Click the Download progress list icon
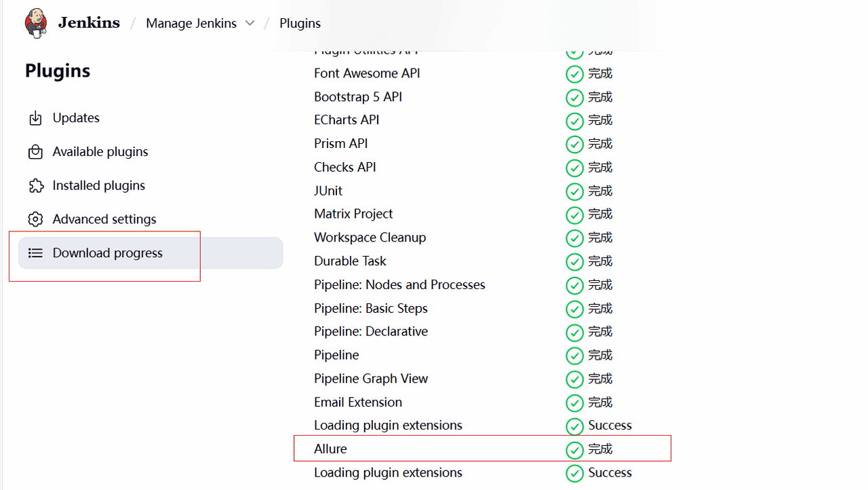The width and height of the screenshot is (868, 490). tap(35, 252)
